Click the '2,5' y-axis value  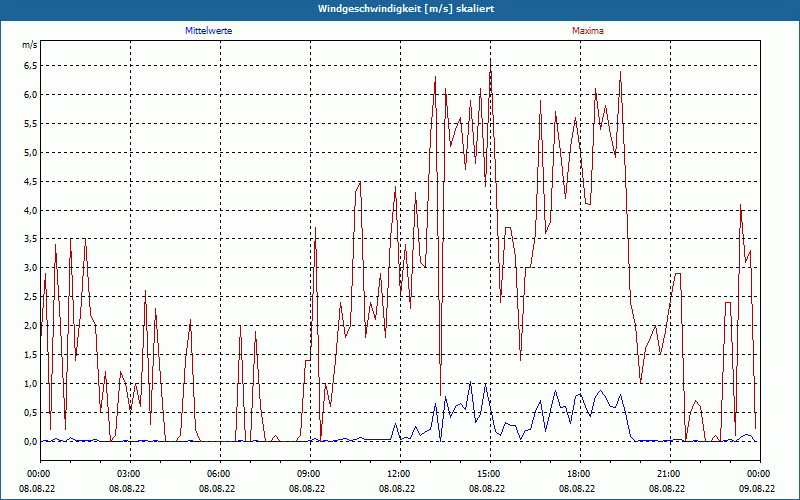(x=30, y=297)
